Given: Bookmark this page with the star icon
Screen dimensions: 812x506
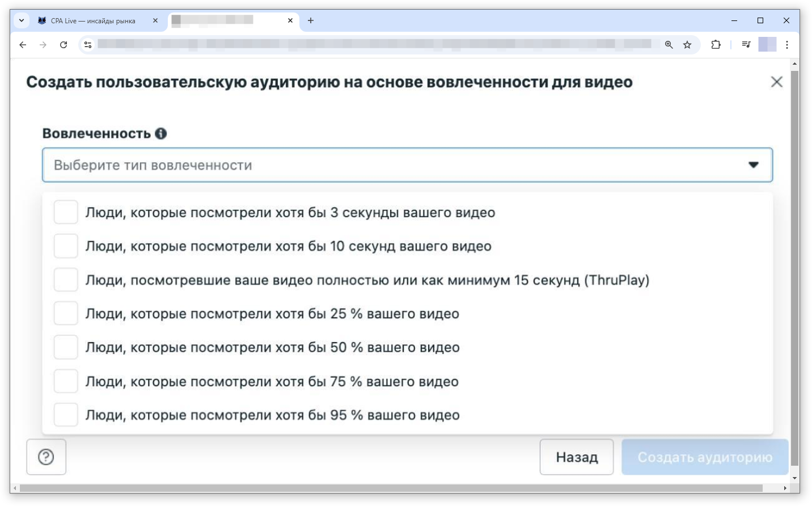Looking at the screenshot, I should coord(687,44).
